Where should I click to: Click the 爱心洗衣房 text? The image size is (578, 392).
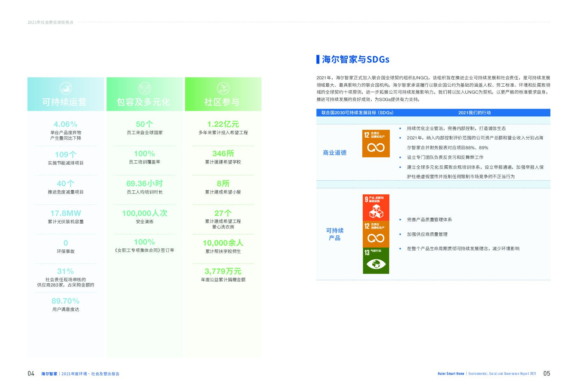click(x=223, y=227)
